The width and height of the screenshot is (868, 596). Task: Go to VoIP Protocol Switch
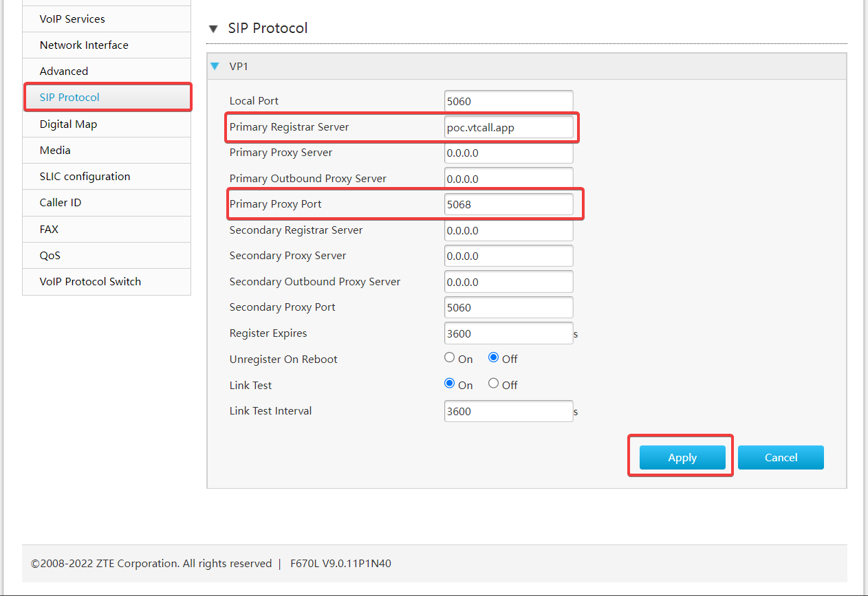click(90, 281)
